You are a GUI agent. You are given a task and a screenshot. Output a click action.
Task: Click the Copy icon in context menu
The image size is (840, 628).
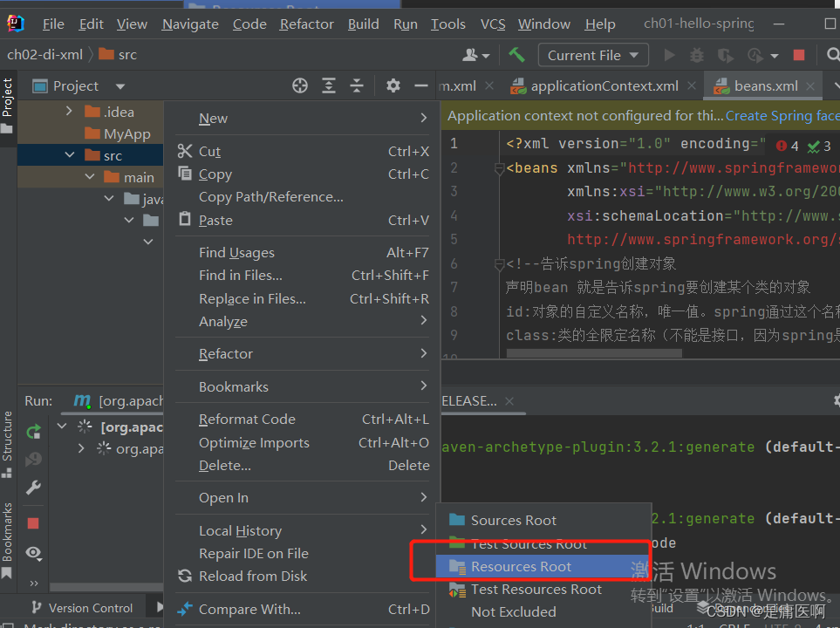pos(185,174)
